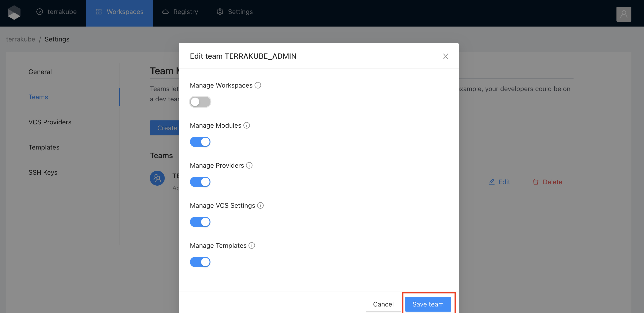Click the team avatar icon
The height and width of the screenshot is (313, 644).
pyautogui.click(x=157, y=178)
